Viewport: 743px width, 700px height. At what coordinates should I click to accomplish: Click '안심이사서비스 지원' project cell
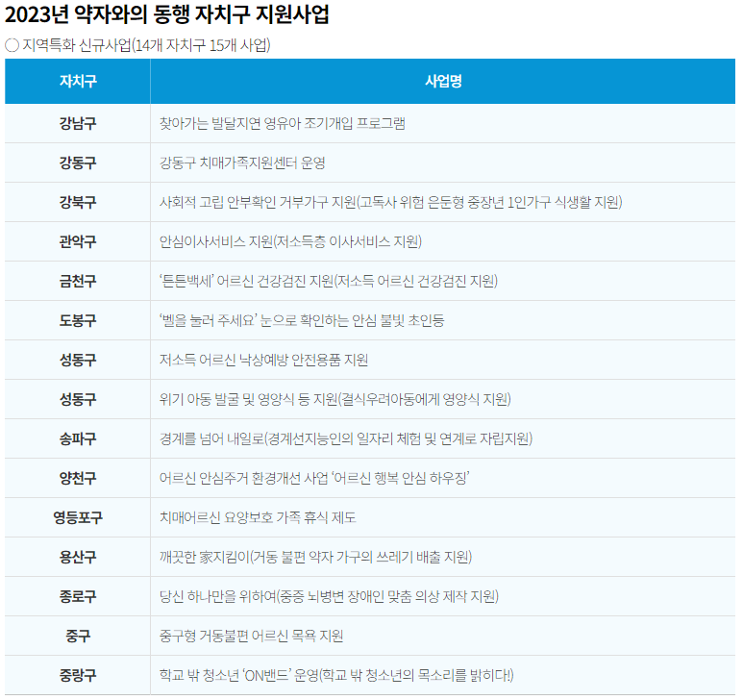pyautogui.click(x=443, y=241)
